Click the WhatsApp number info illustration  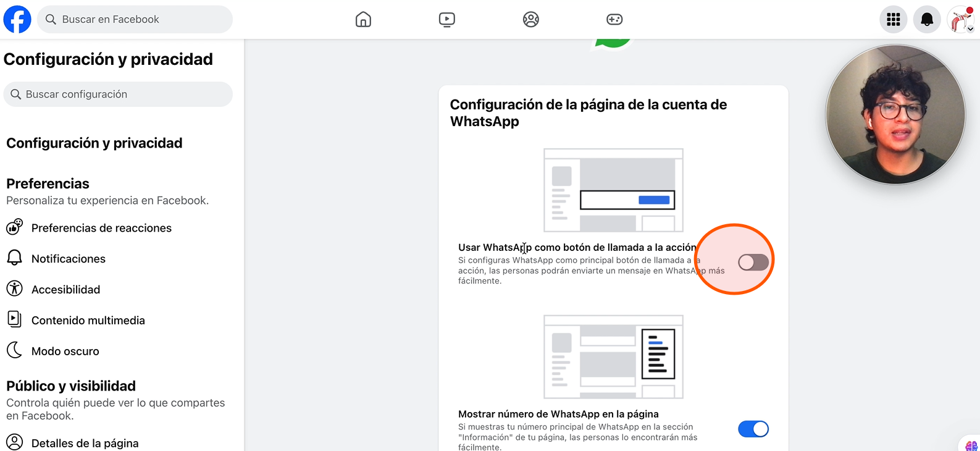613,357
